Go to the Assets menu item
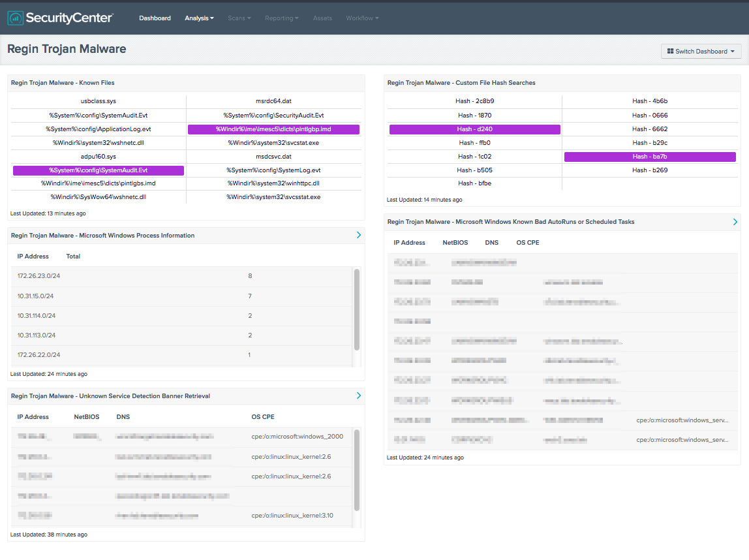This screenshot has width=749, height=560. pos(322,18)
